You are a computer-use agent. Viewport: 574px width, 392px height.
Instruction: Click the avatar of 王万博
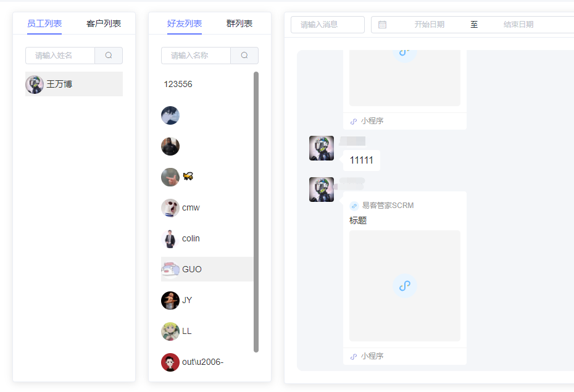pos(35,84)
